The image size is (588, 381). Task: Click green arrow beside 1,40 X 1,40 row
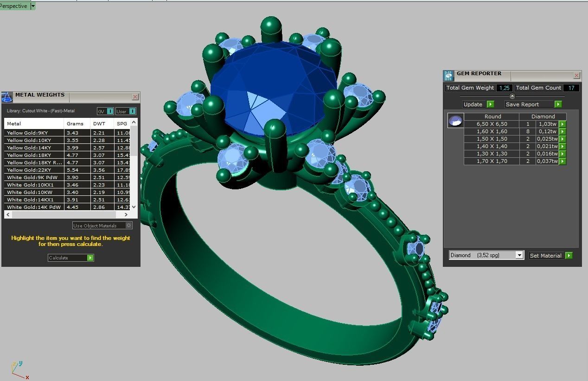point(562,146)
